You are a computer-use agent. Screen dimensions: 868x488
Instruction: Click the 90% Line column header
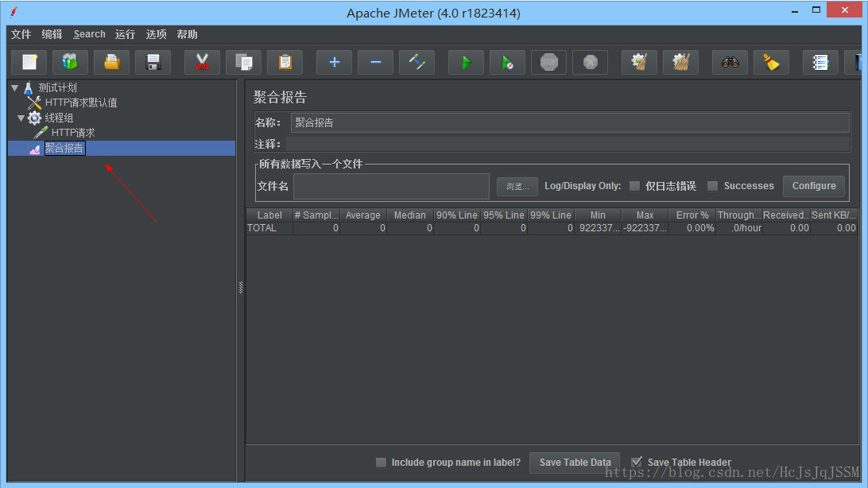point(457,215)
